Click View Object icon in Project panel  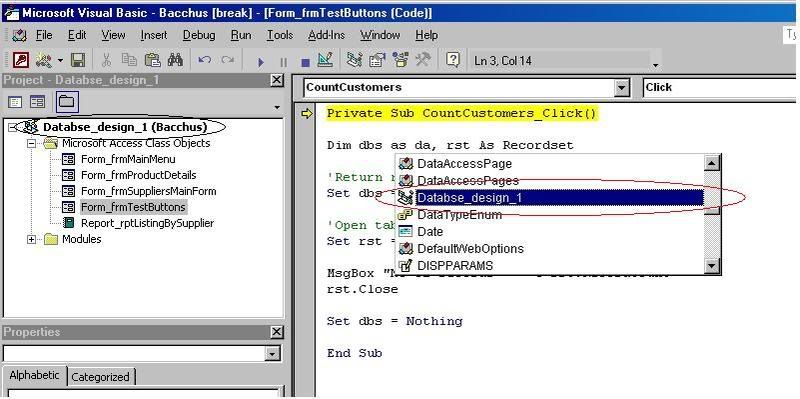37,102
